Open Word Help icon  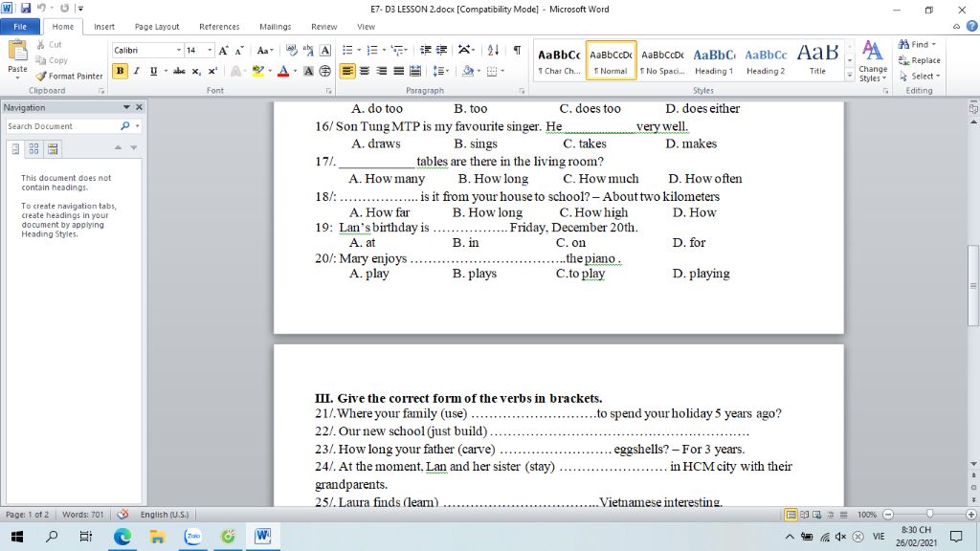[x=972, y=26]
